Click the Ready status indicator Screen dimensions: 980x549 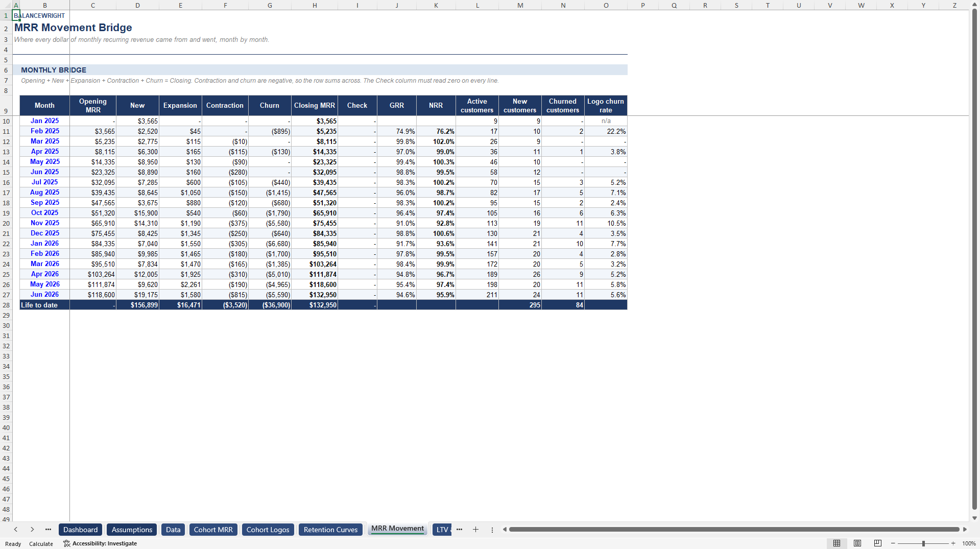coord(13,544)
